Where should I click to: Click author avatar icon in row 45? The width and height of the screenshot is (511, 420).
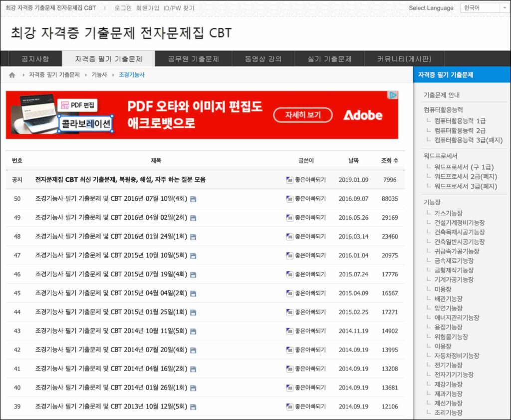(x=289, y=294)
